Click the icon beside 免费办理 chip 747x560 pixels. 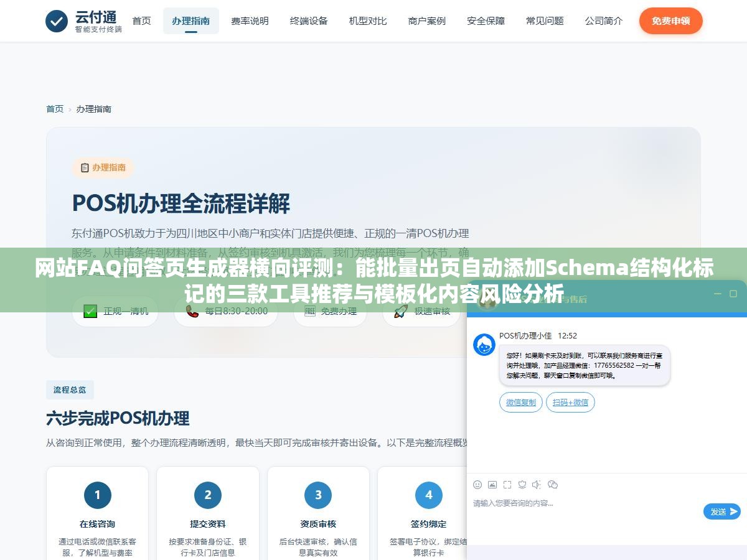[310, 311]
